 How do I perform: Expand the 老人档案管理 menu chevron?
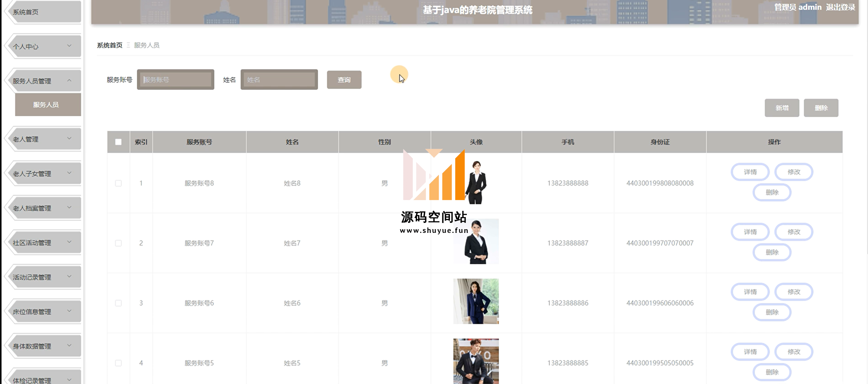(x=69, y=208)
